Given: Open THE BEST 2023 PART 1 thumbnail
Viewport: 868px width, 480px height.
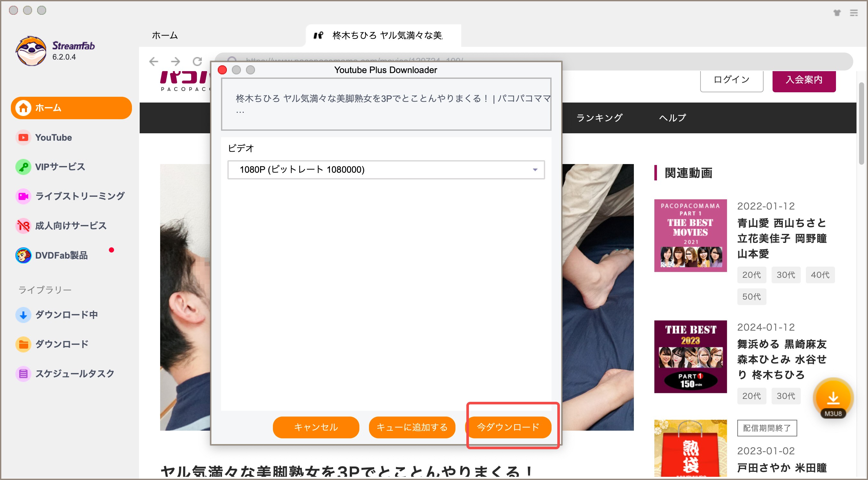Looking at the screenshot, I should (691, 357).
